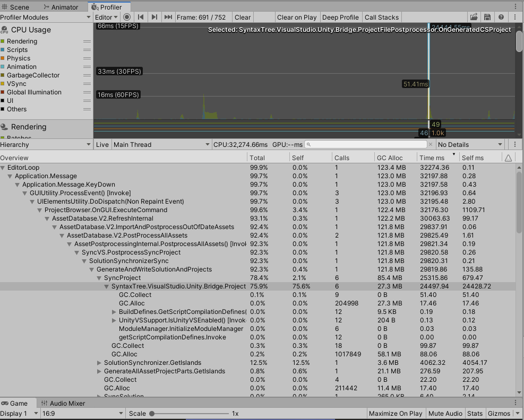Viewport: 524px width, 420px height.
Task: Open a saved profiler data file
Action: click(x=473, y=17)
